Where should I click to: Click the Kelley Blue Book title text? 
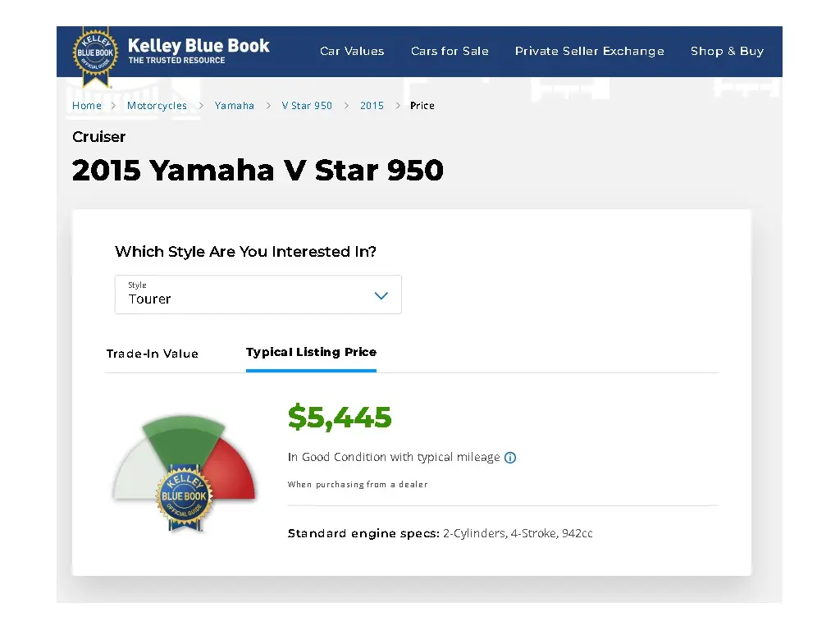[199, 46]
